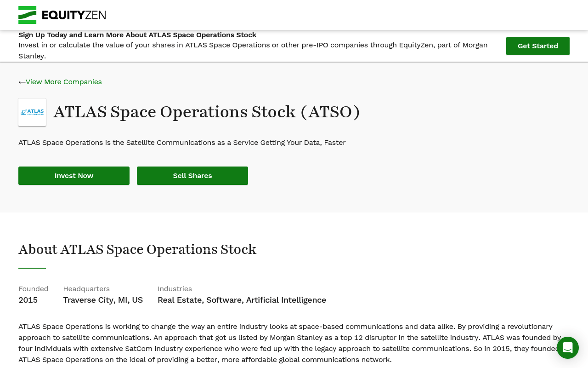Click the About ATLAS Space Operations Stock heading
The image size is (588, 368).
137,249
